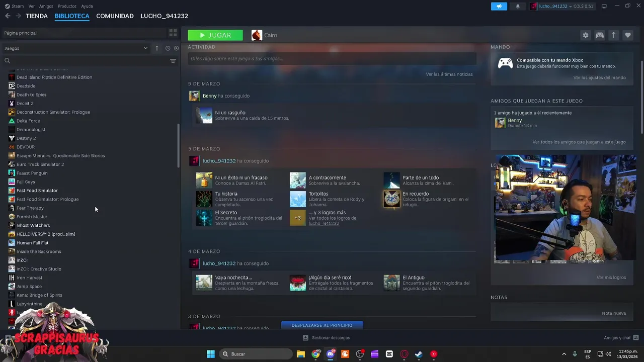The image size is (644, 362).
Task: Open Discord from taskbar
Action: [x=330, y=354]
